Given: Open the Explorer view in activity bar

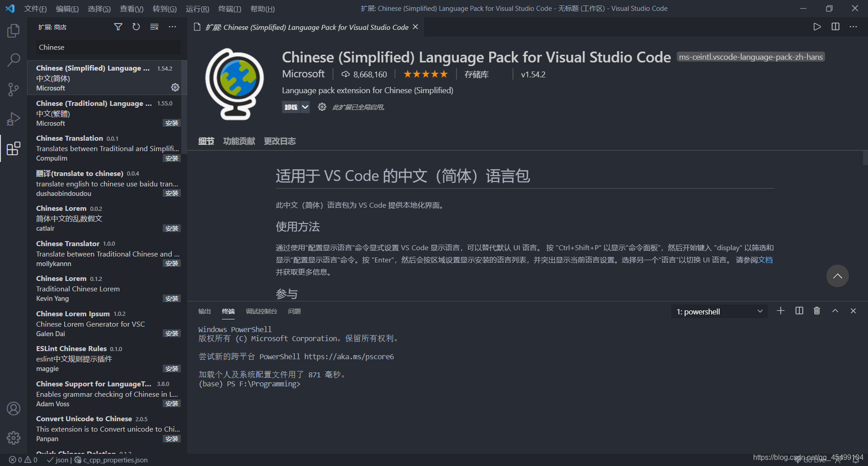Looking at the screenshot, I should [14, 31].
